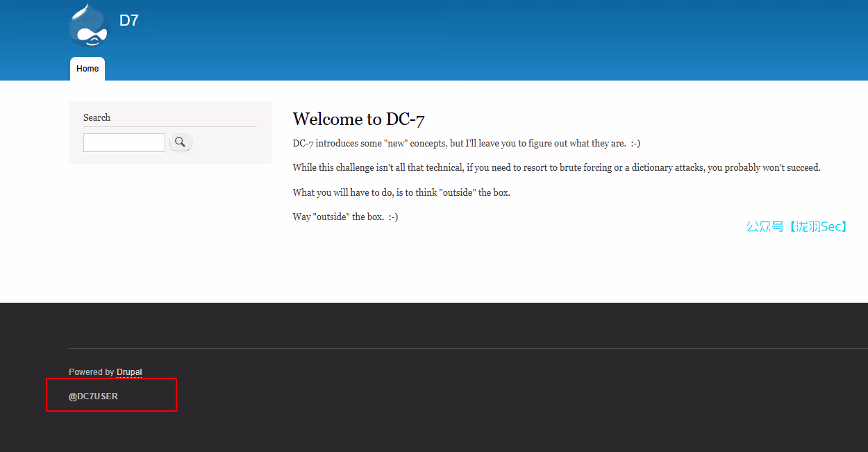Click the footer horizontal divider line

465,348
